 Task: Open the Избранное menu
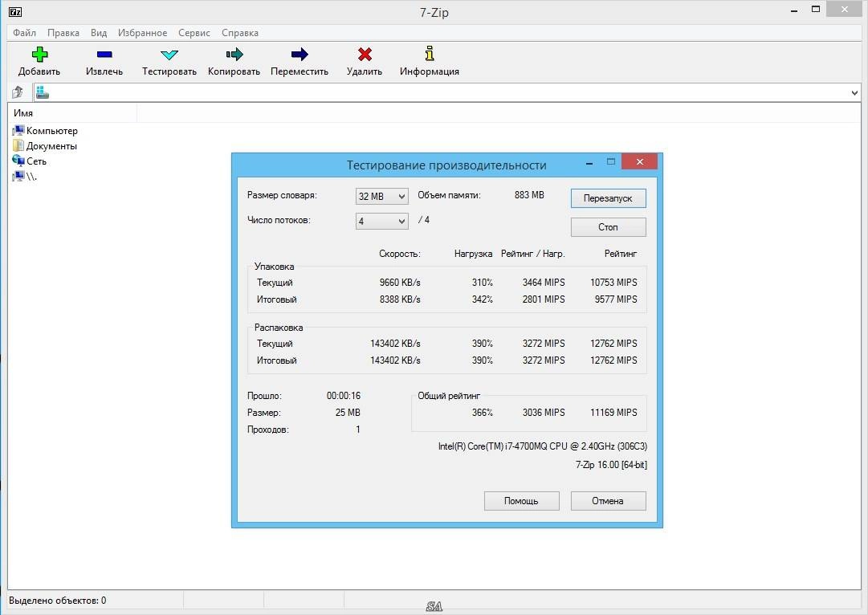tap(142, 33)
